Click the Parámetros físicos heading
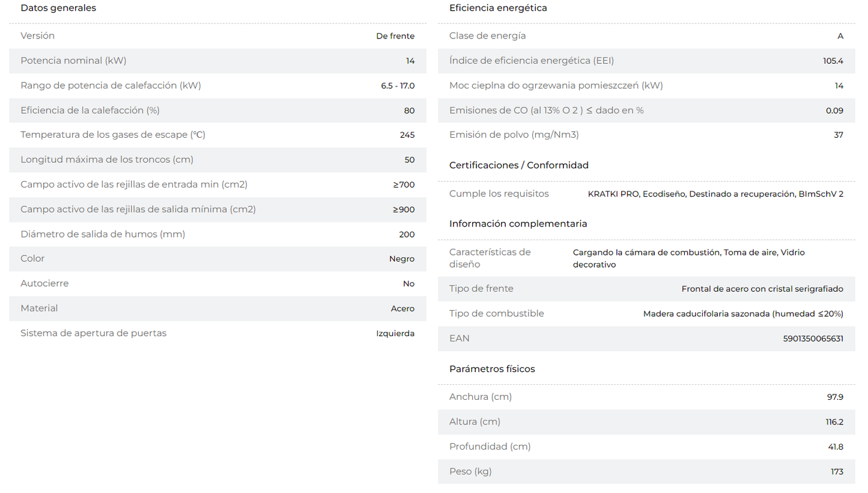The width and height of the screenshot is (868, 493). (492, 369)
